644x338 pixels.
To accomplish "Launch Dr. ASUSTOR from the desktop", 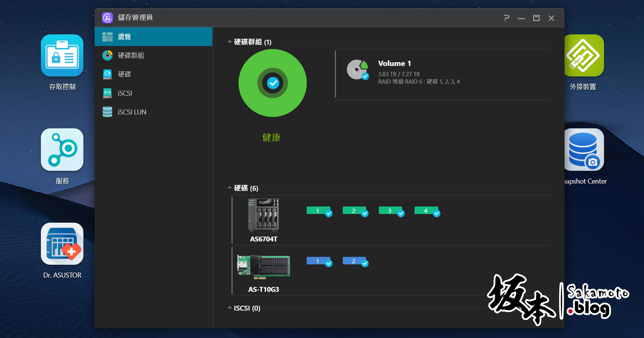I will [x=62, y=244].
